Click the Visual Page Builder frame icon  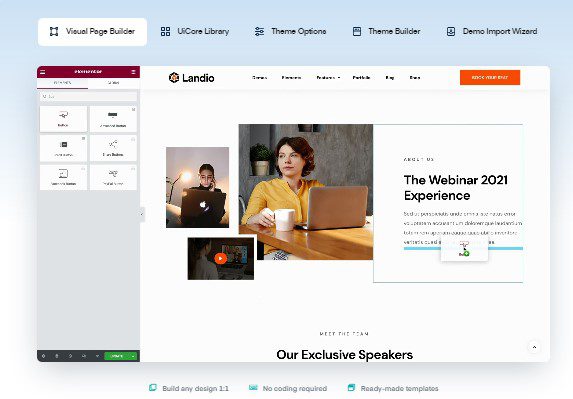pos(54,31)
